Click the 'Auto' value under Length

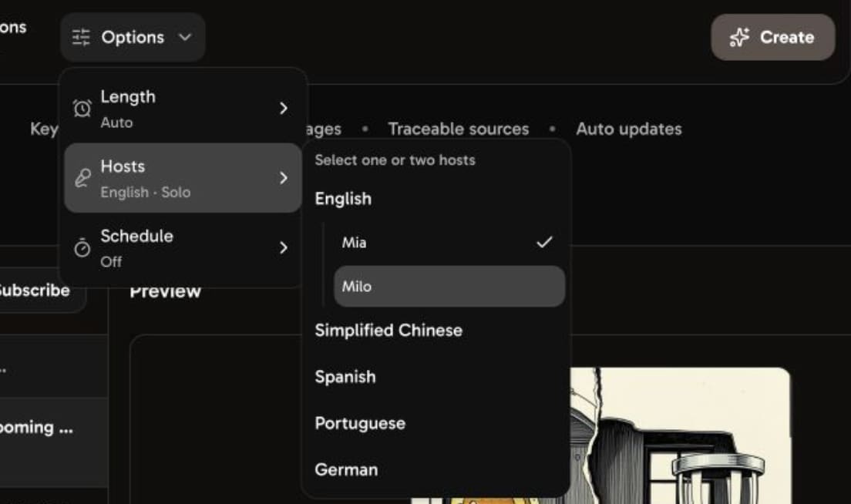[x=116, y=123]
